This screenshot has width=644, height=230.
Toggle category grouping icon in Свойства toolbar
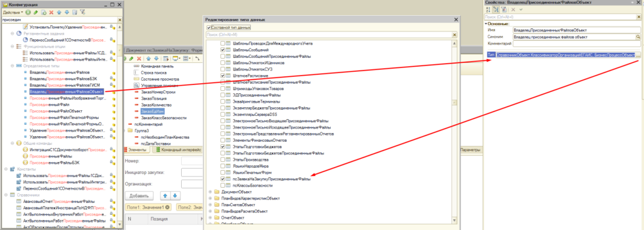click(x=496, y=9)
